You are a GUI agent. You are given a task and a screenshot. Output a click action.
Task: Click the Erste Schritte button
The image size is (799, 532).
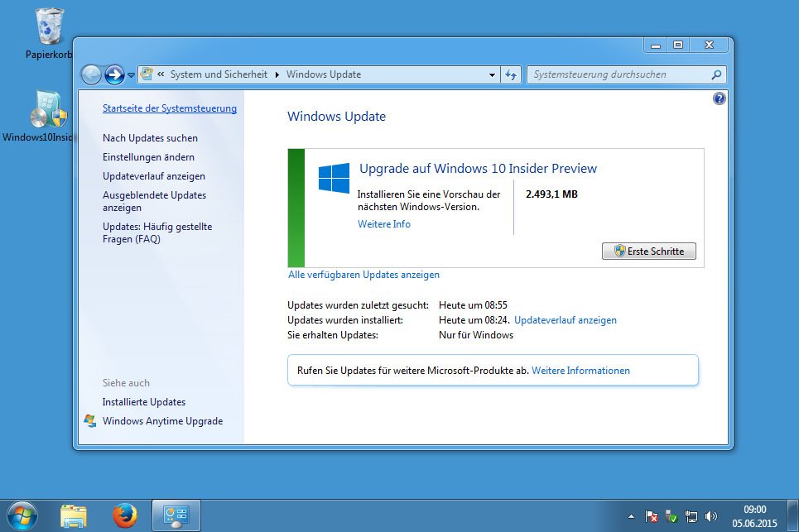pyautogui.click(x=648, y=252)
